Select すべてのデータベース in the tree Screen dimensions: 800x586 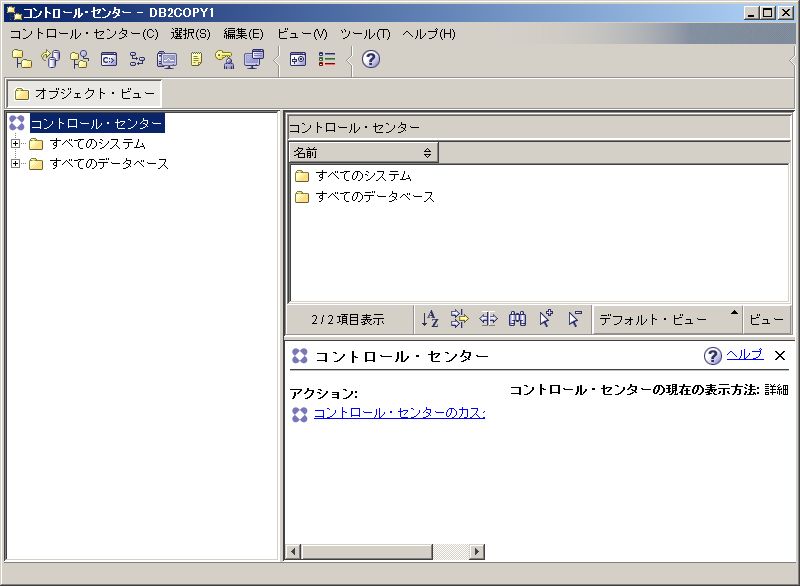point(109,164)
